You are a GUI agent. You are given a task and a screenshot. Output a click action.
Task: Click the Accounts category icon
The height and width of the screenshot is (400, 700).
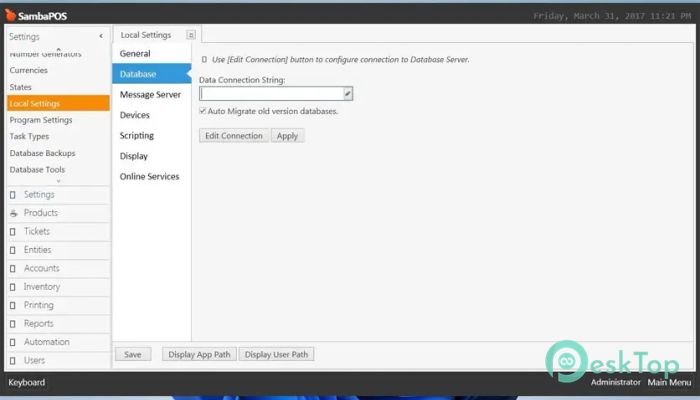tap(13, 269)
